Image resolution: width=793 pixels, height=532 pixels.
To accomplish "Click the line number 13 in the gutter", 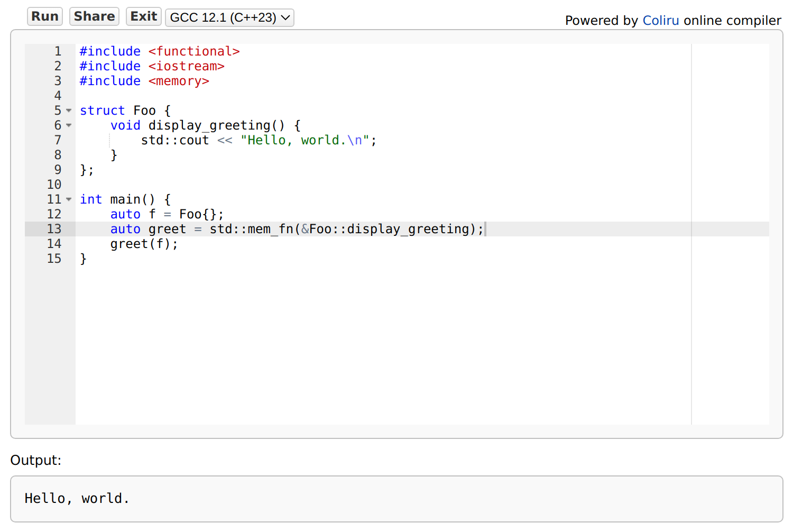I will click(54, 229).
